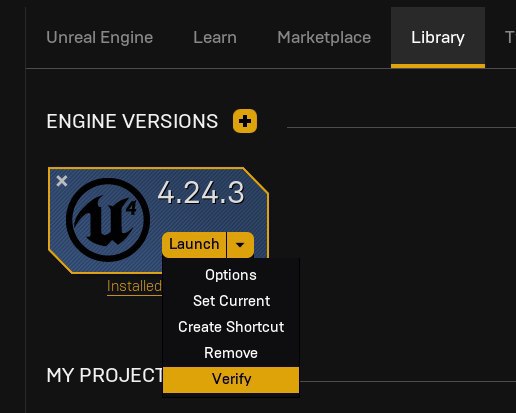516x413 pixels.
Task: Launch Unreal Engine 4.24.3
Action: [194, 245]
